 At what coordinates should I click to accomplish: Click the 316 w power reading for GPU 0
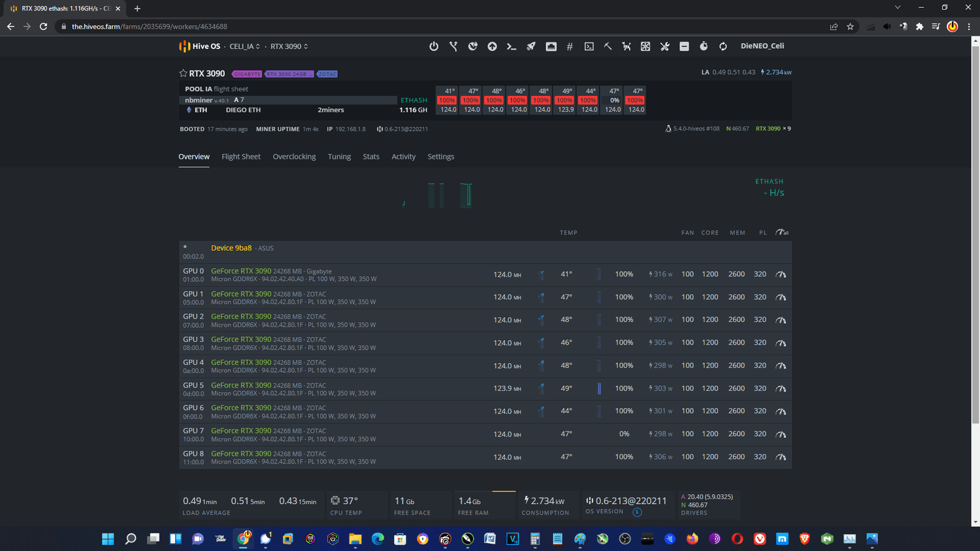[661, 274]
